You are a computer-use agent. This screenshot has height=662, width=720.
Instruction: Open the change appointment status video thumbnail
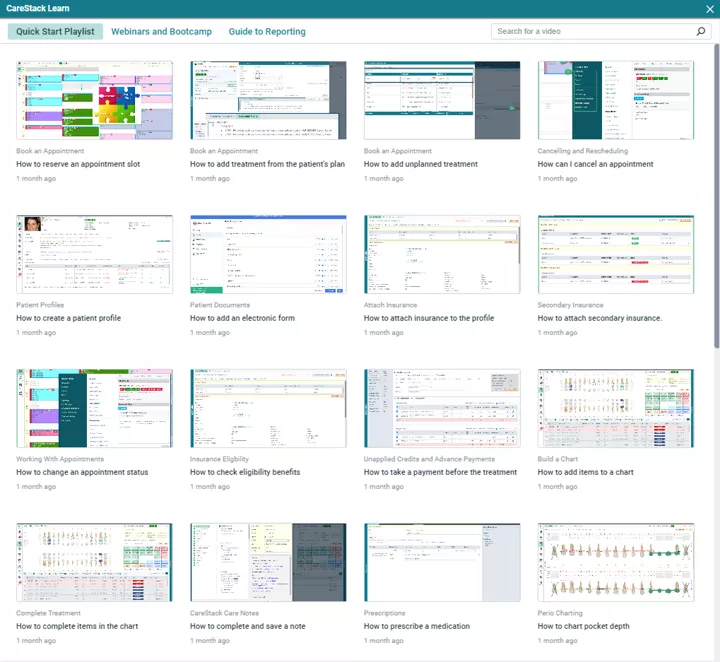click(94, 408)
